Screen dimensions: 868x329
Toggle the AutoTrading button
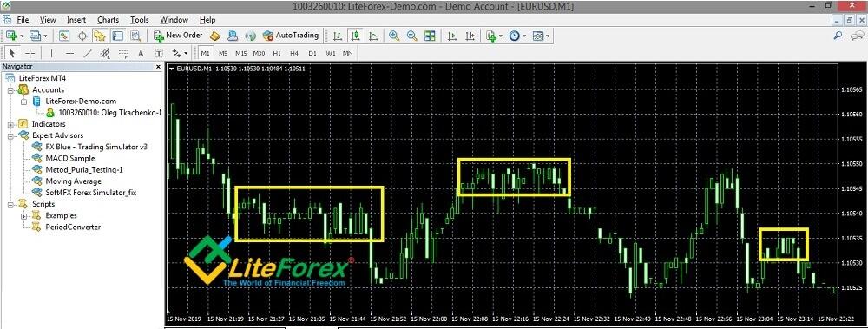click(291, 36)
